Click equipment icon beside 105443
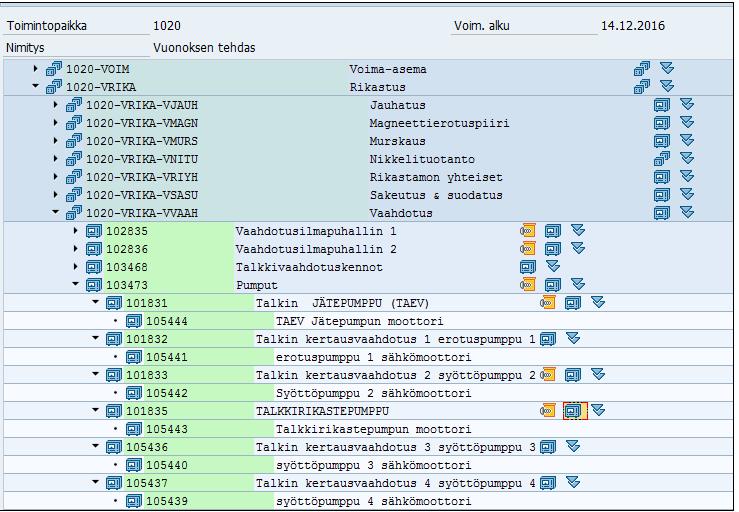739x512 pixels. pyautogui.click(x=134, y=429)
